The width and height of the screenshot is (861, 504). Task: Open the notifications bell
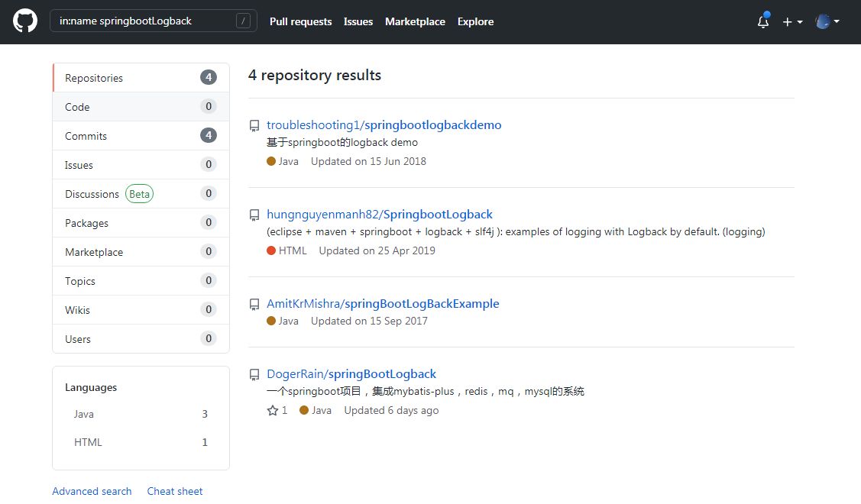[x=763, y=21]
